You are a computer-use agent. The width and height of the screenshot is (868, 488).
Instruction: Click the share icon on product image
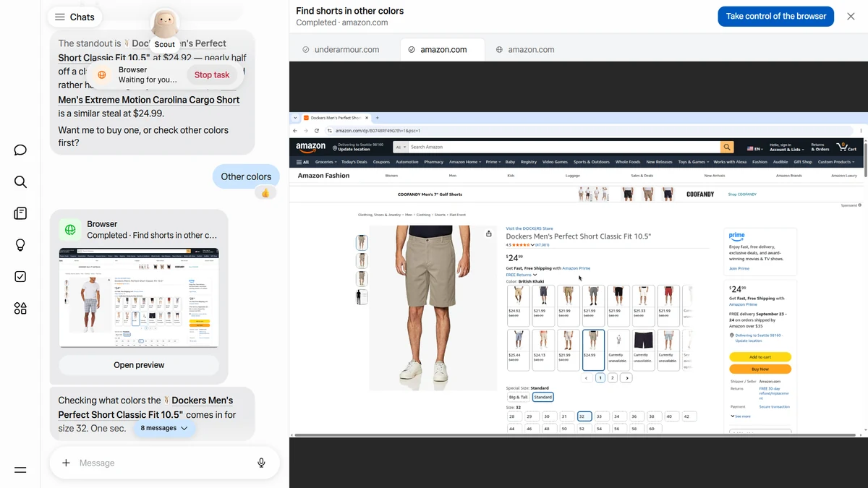click(489, 234)
